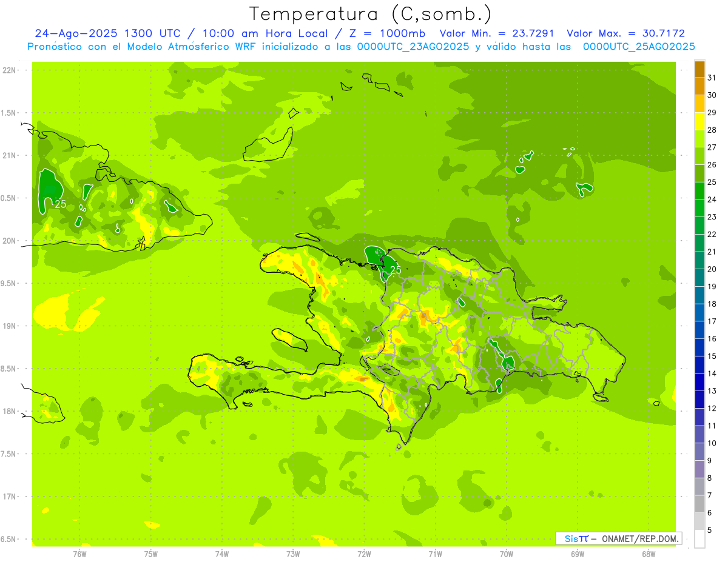728x562 pixels.
Task: Click the colorbar label 30
Action: (x=712, y=95)
